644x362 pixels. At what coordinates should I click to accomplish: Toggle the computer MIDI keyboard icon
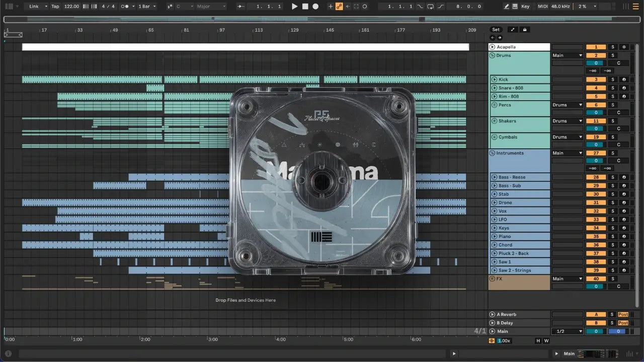515,7
